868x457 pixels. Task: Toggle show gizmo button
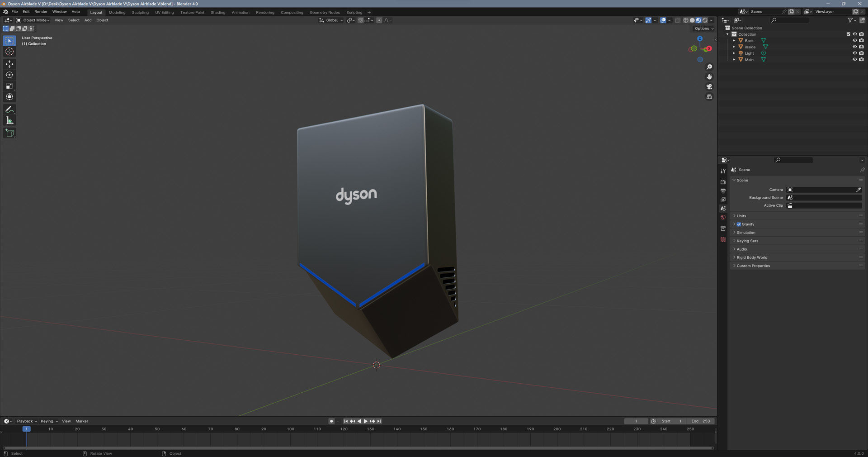[648, 20]
